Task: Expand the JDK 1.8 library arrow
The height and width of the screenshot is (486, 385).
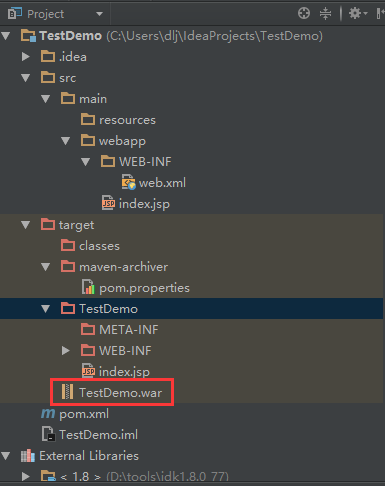Action: [26, 476]
